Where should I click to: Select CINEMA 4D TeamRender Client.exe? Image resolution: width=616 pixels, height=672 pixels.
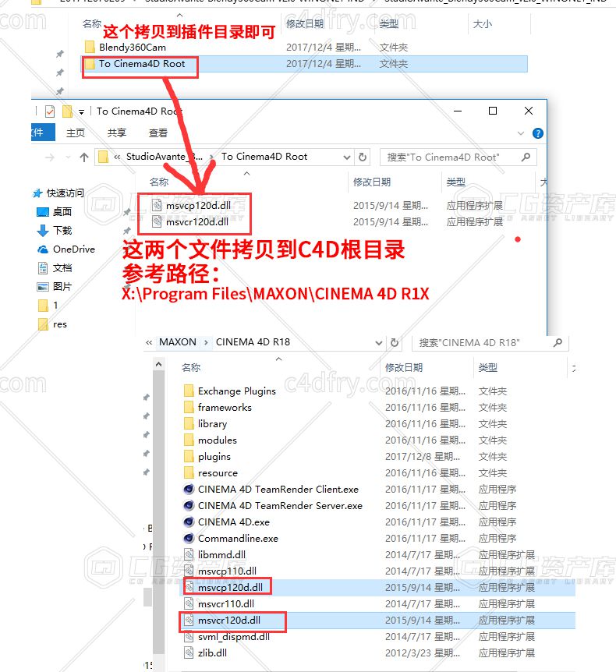click(x=271, y=490)
